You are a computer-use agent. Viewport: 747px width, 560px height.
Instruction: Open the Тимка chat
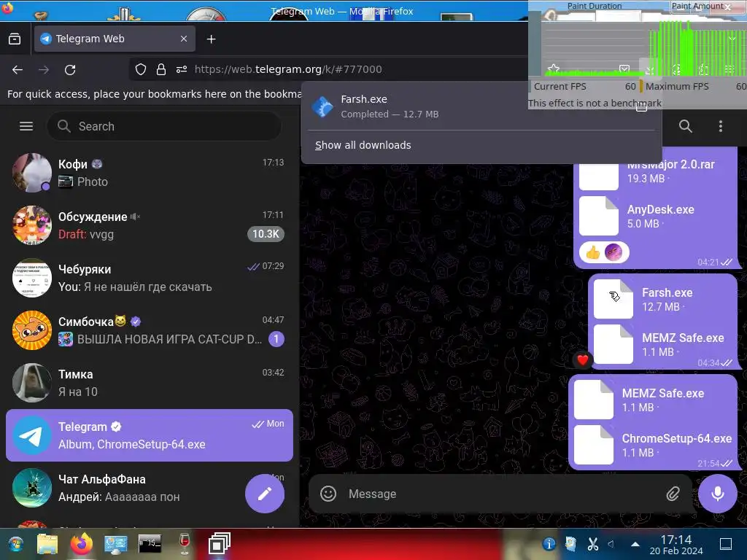click(x=149, y=383)
